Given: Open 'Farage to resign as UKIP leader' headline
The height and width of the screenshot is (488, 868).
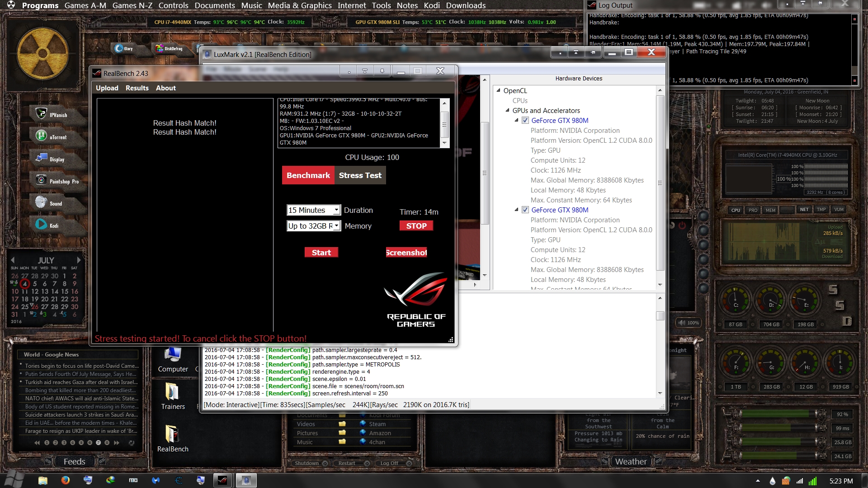Looking at the screenshot, I should coord(81,431).
